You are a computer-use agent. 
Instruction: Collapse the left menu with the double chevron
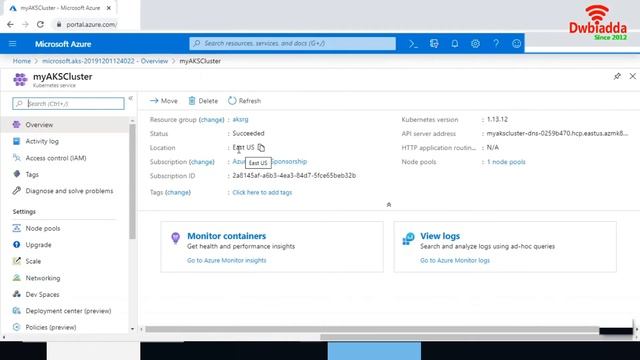[x=131, y=98]
